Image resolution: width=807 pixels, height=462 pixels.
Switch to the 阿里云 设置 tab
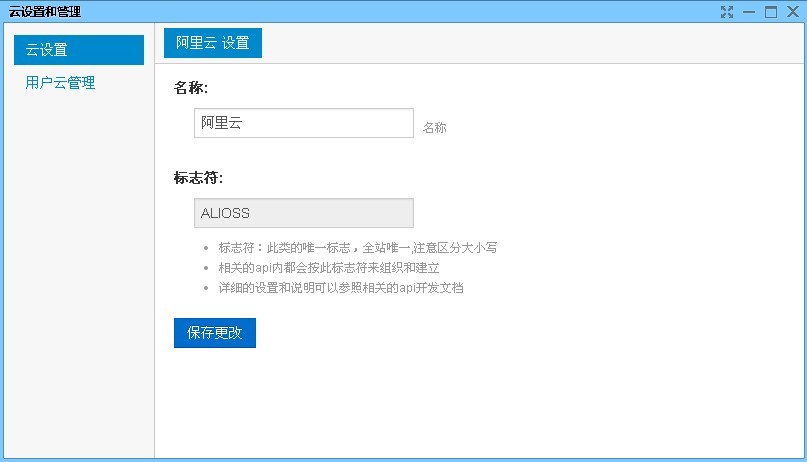(x=213, y=43)
